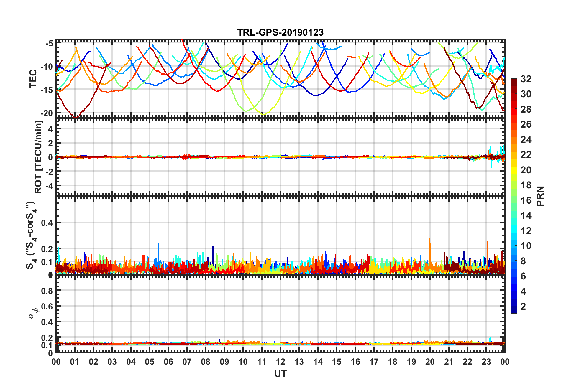The height and width of the screenshot is (392, 561).
Task: Click colorbar tick label 22
Action: tap(526, 155)
